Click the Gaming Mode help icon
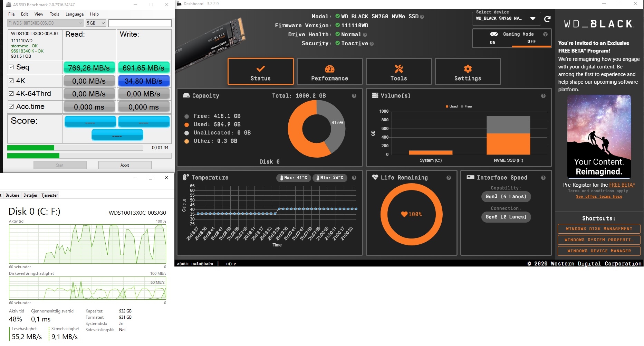 click(x=545, y=34)
